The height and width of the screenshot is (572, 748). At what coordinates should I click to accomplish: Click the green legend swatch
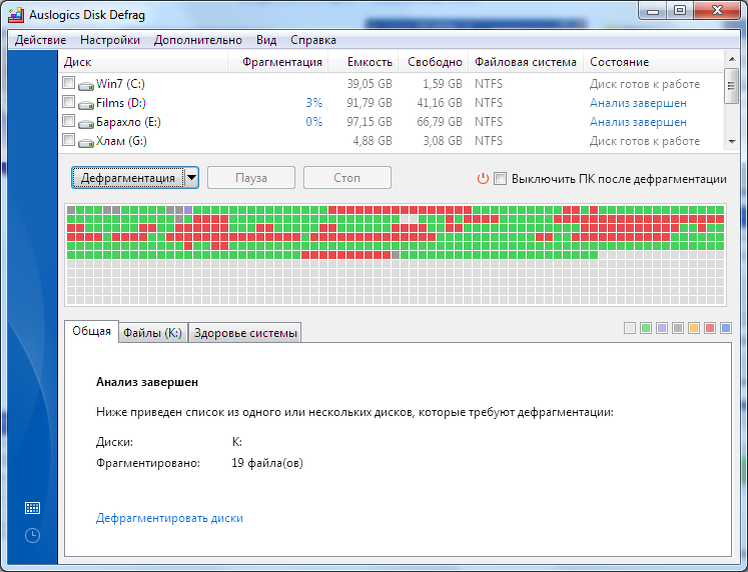[x=646, y=328]
